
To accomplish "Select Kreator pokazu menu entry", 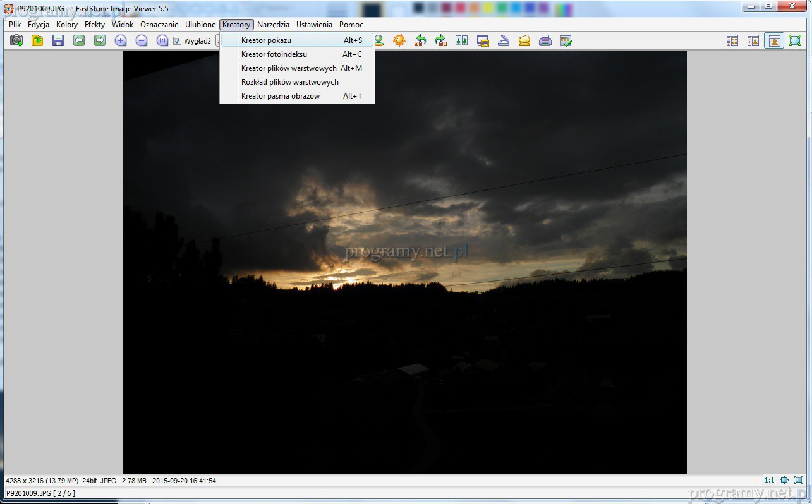I will 266,40.
